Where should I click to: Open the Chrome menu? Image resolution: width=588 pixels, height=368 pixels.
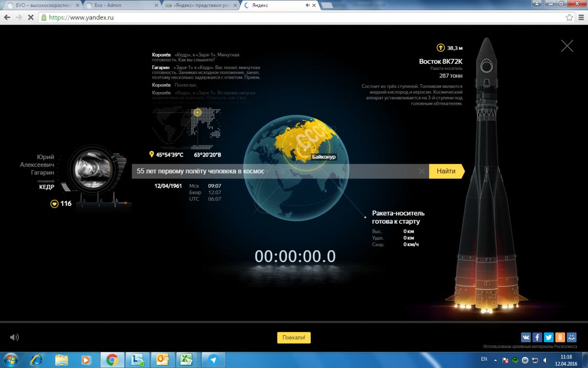pyautogui.click(x=581, y=17)
